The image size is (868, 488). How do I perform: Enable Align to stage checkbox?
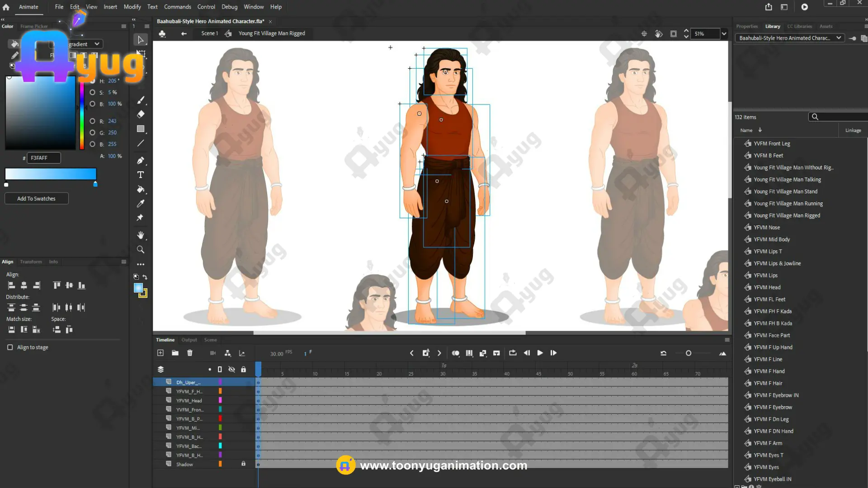tap(10, 347)
